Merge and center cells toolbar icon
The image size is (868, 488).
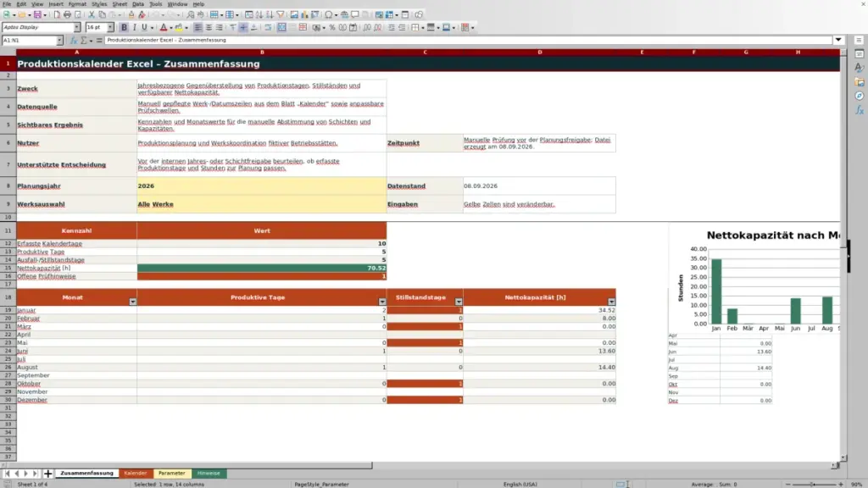pyautogui.click(x=281, y=28)
